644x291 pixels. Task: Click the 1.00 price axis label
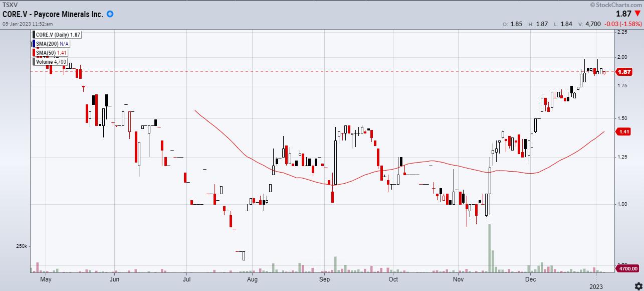622,204
